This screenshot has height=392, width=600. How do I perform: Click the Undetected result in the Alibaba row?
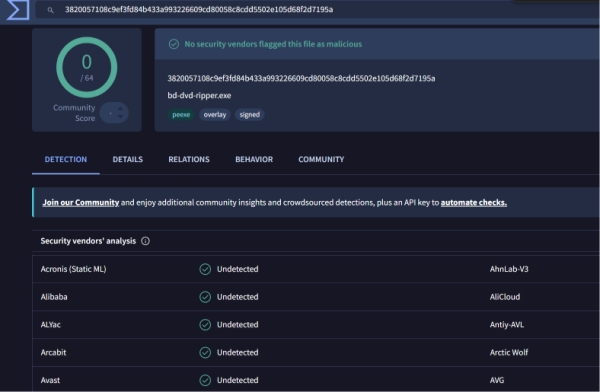click(238, 297)
